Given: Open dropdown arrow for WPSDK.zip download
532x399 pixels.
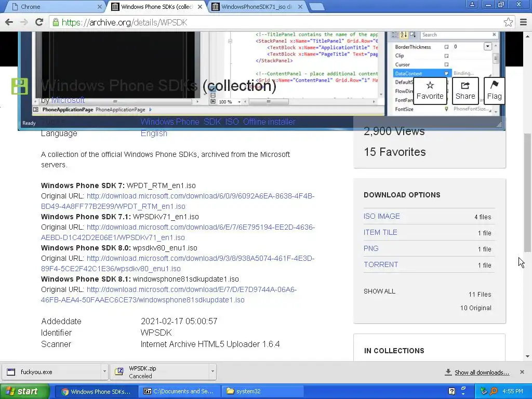Looking at the screenshot, I should click(x=212, y=372).
